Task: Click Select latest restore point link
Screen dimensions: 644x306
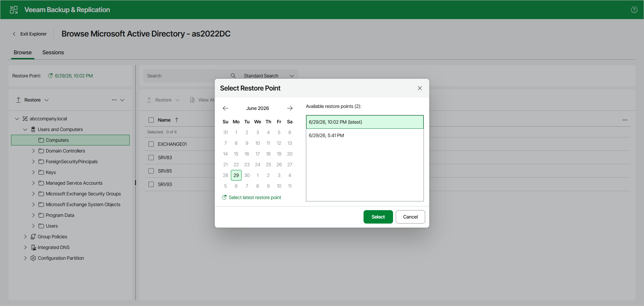Action: coord(255,197)
